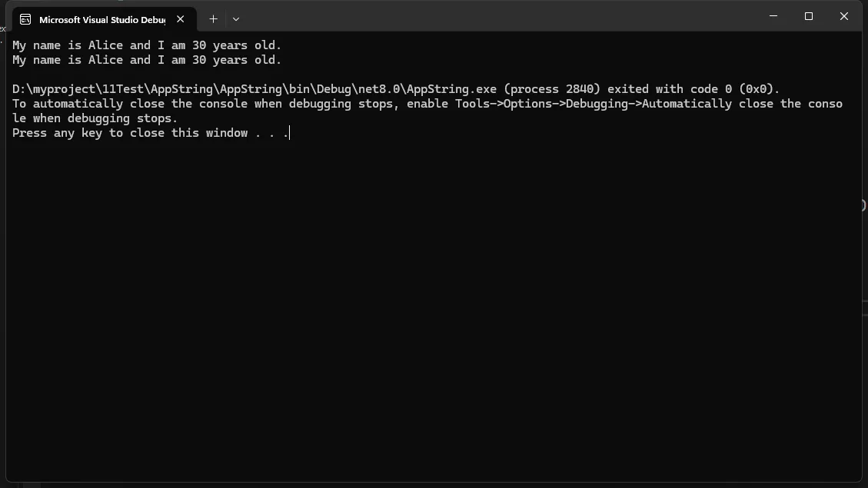This screenshot has width=868, height=488.
Task: Click the second 'My name is Alice' line
Action: [147, 60]
